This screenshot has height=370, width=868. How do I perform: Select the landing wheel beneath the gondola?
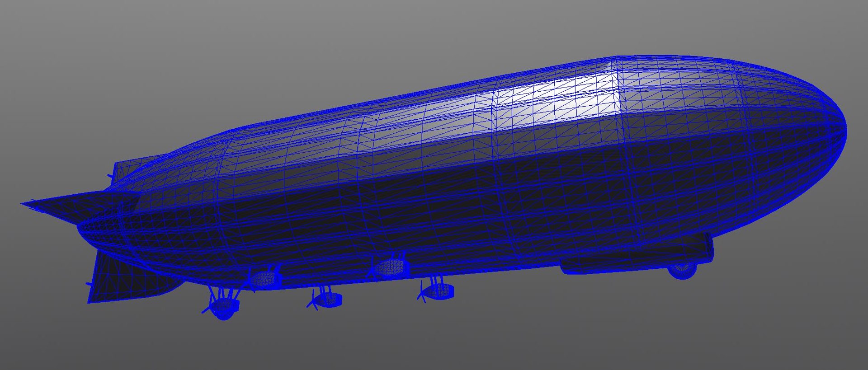[x=682, y=270]
